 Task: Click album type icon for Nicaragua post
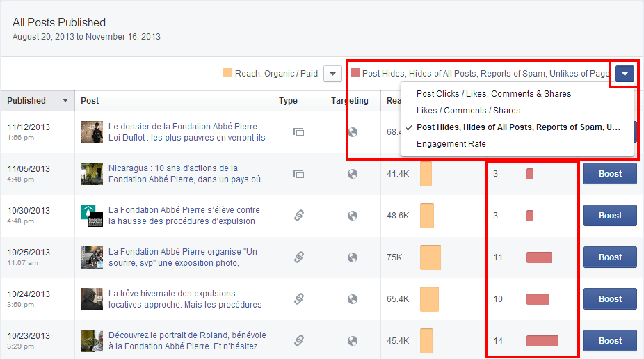pos(298,174)
